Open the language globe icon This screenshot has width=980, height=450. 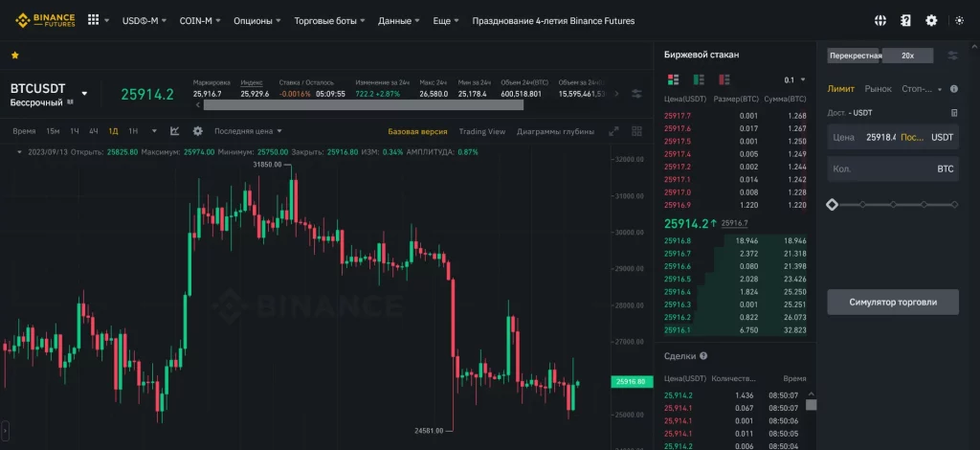click(x=880, y=21)
